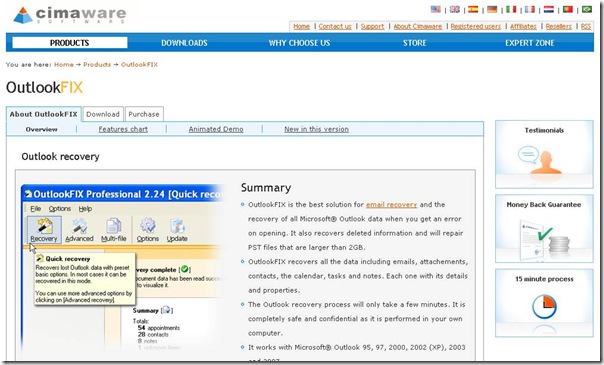Click the Contact us link
604x365 pixels.
[335, 26]
